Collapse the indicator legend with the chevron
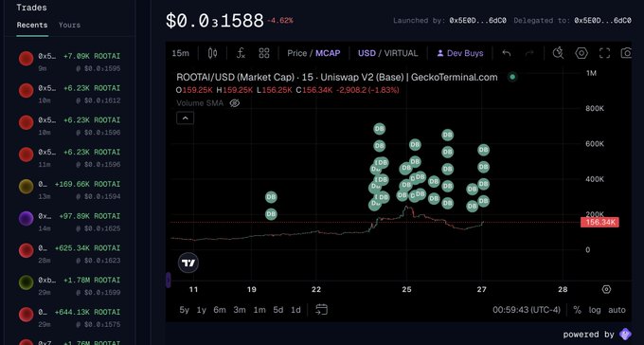This screenshot has height=345, width=644. [x=186, y=118]
